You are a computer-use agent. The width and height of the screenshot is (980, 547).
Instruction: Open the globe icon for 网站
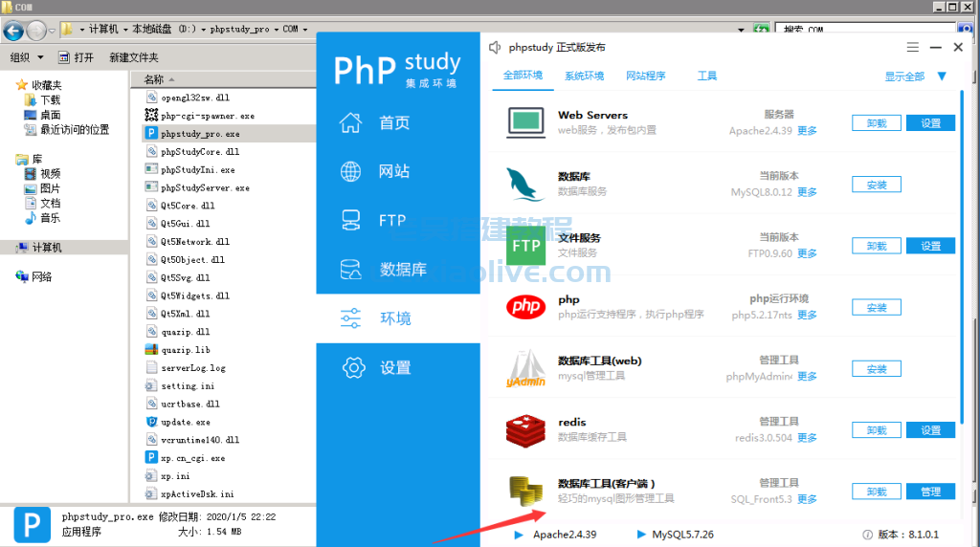pyautogui.click(x=351, y=171)
